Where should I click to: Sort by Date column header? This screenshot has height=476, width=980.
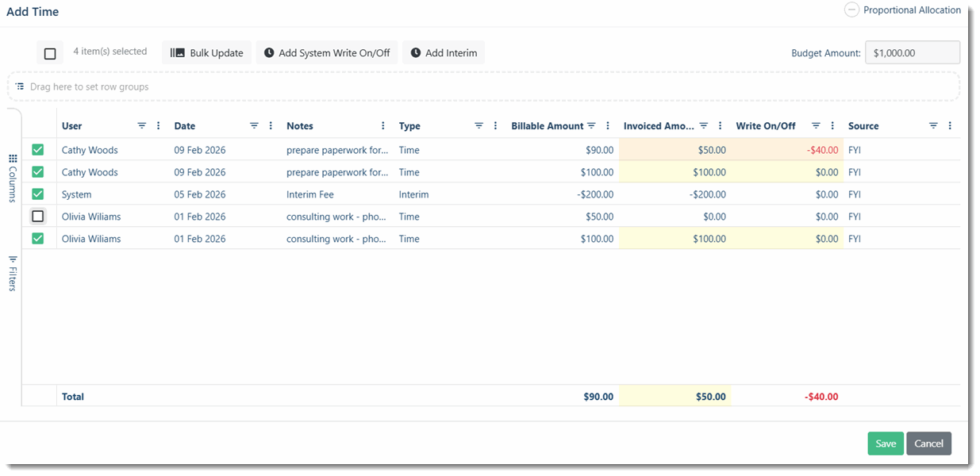pyautogui.click(x=185, y=126)
